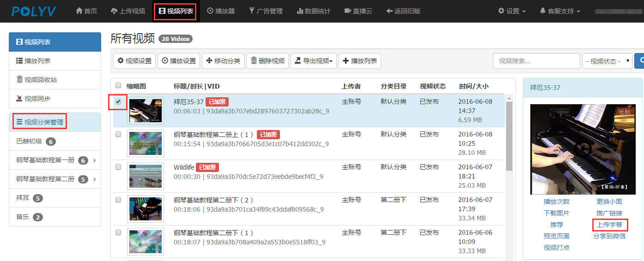Select the 拜耳 category
Viewport: 644px width, 261px height.
coord(55,198)
